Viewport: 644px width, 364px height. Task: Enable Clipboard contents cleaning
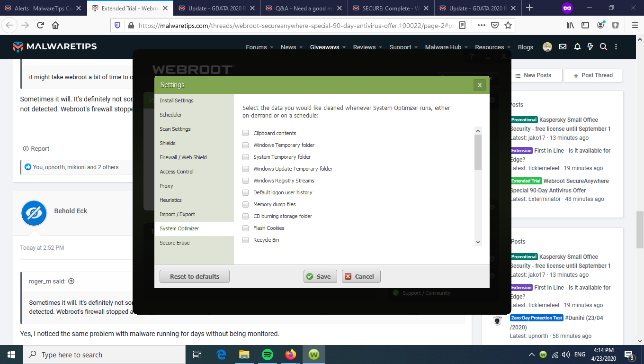point(246,133)
